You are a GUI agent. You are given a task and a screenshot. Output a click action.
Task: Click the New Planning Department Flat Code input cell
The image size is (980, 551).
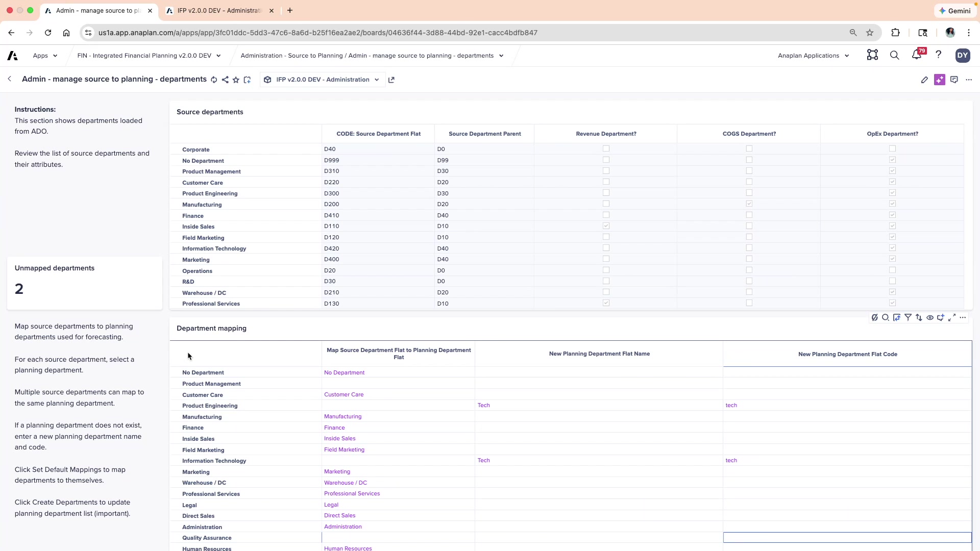click(x=847, y=537)
